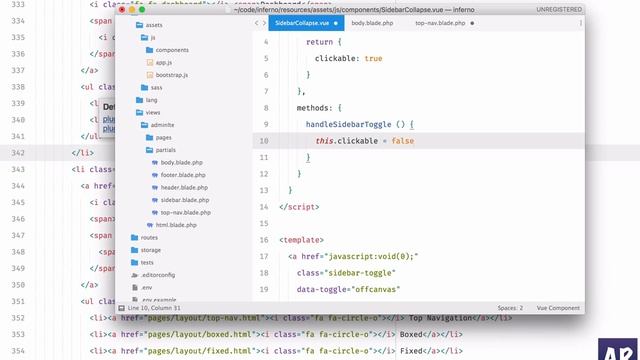The width and height of the screenshot is (640, 360).
Task: Click the 'methods: {' line
Action: (319, 108)
